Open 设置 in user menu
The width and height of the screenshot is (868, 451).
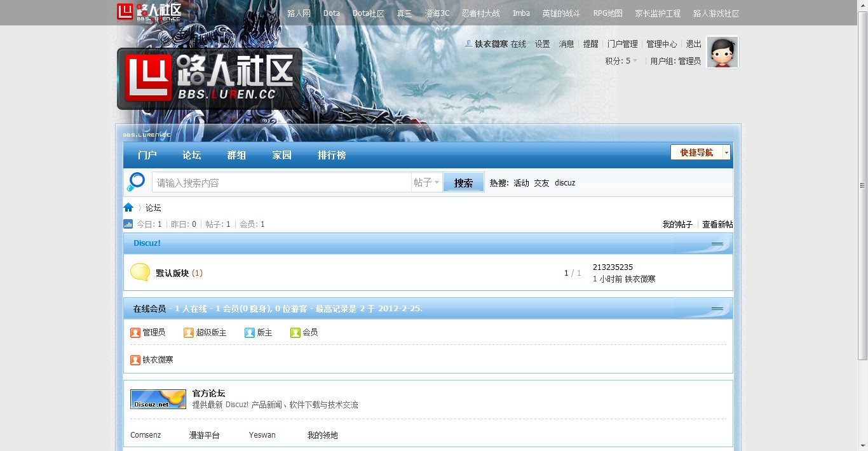[x=542, y=44]
